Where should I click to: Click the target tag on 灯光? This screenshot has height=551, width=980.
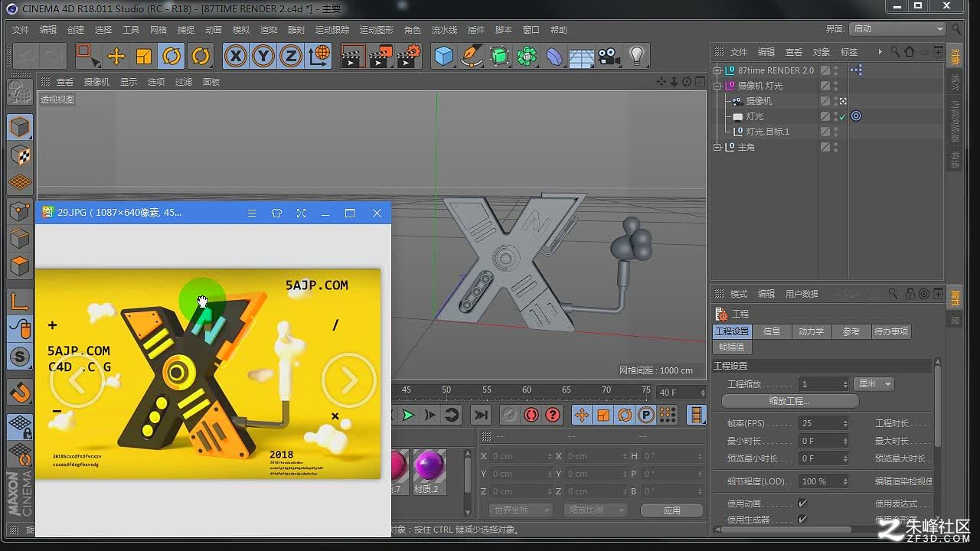[856, 116]
